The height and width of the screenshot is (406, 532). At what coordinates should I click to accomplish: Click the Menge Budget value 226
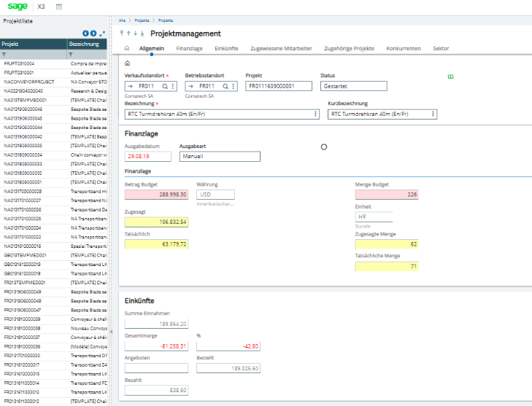click(387, 195)
